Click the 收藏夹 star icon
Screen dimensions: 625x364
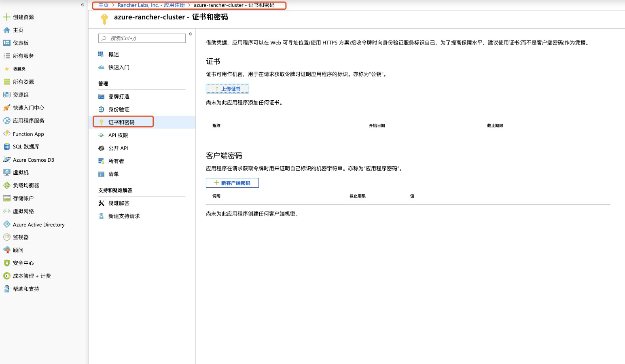tap(7, 69)
